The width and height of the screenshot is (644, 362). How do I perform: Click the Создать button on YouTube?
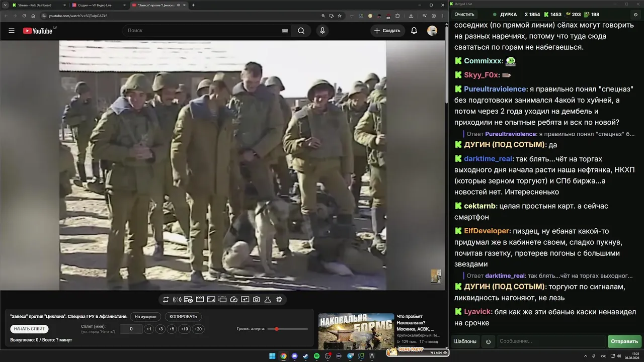point(387,31)
